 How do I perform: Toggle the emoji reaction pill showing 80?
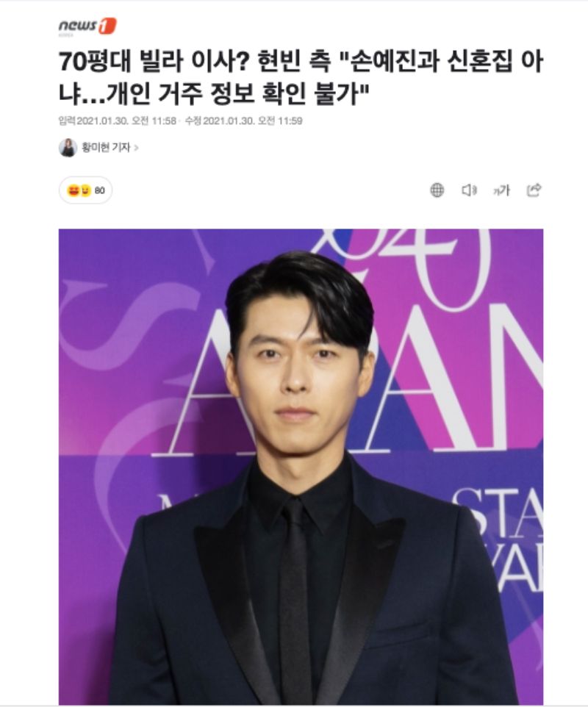tap(85, 190)
